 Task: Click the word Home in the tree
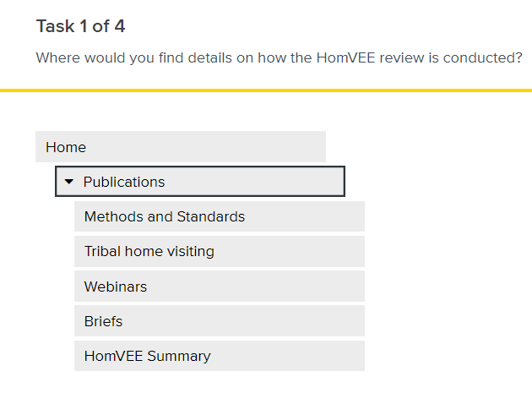click(x=66, y=147)
